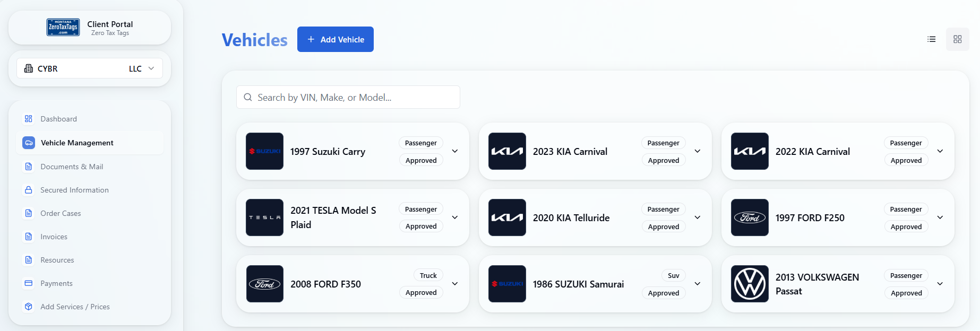Click the Volkswagen logo on the Passat card
This screenshot has height=331, width=980.
(750, 284)
